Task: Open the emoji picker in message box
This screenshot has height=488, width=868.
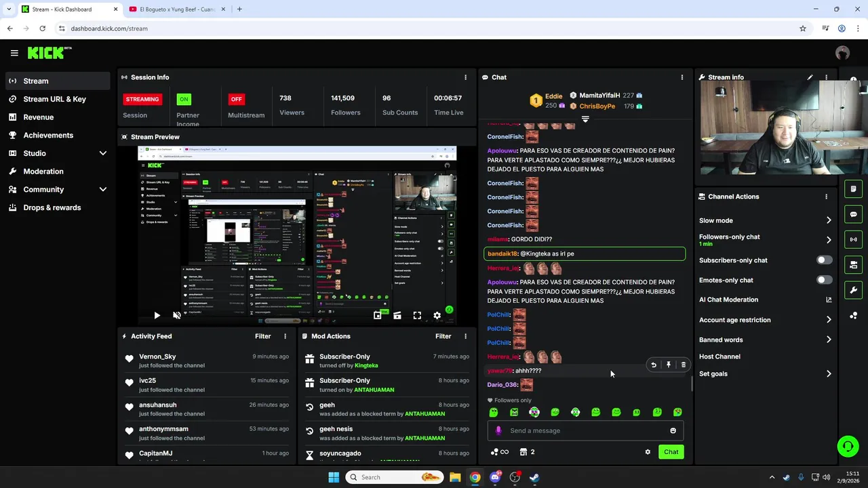Action: pyautogui.click(x=673, y=430)
